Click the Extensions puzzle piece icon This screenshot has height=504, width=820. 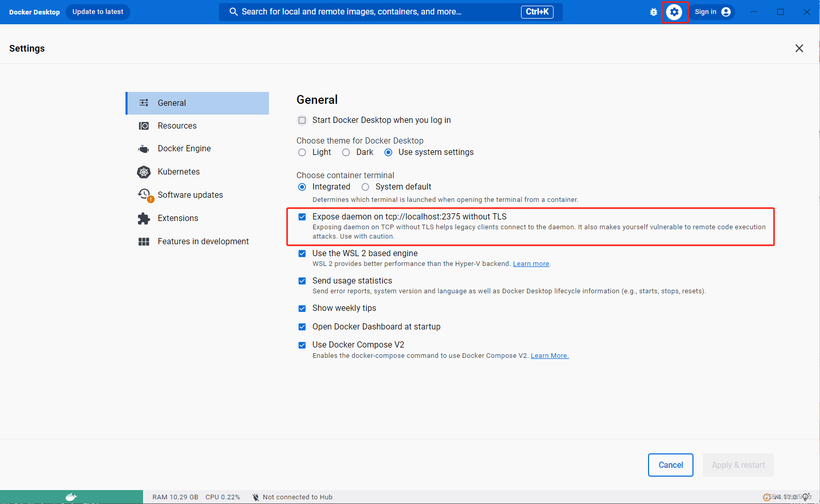[144, 218]
